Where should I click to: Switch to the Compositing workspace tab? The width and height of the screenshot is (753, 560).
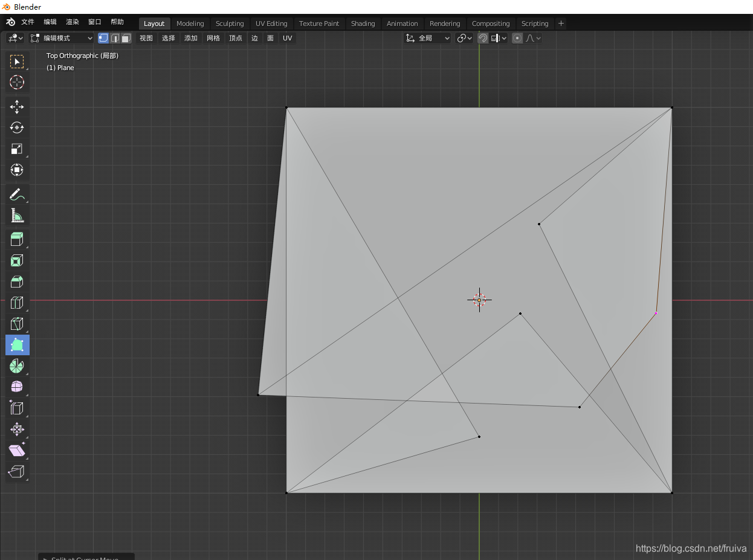pos(491,24)
